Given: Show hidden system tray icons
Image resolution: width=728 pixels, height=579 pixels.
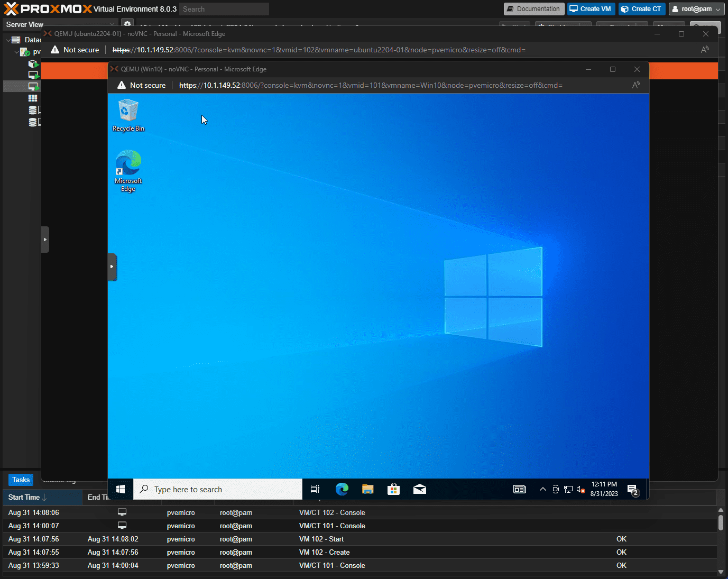Looking at the screenshot, I should (x=542, y=489).
